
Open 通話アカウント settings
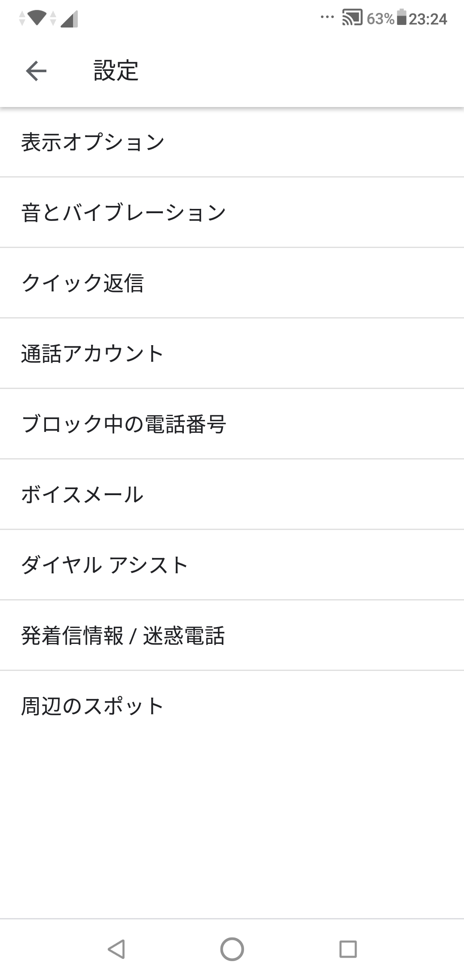click(232, 354)
